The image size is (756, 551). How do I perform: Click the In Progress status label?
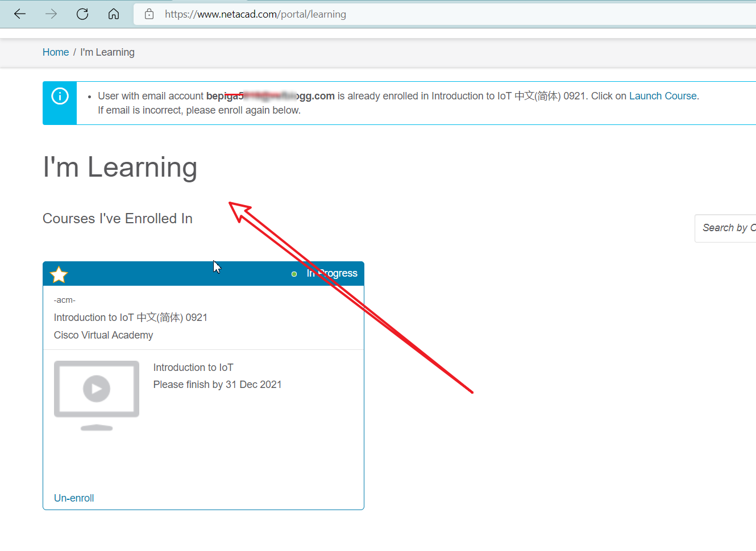pyautogui.click(x=332, y=273)
